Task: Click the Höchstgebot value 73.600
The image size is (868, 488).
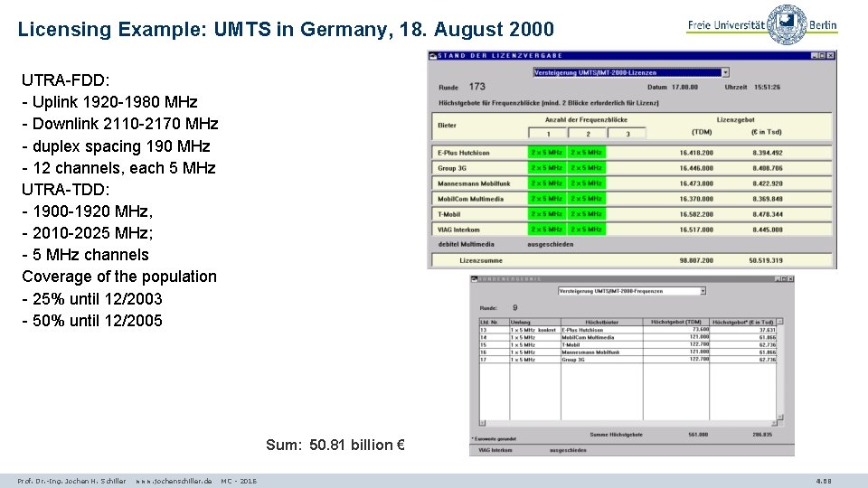Action: (x=700, y=329)
